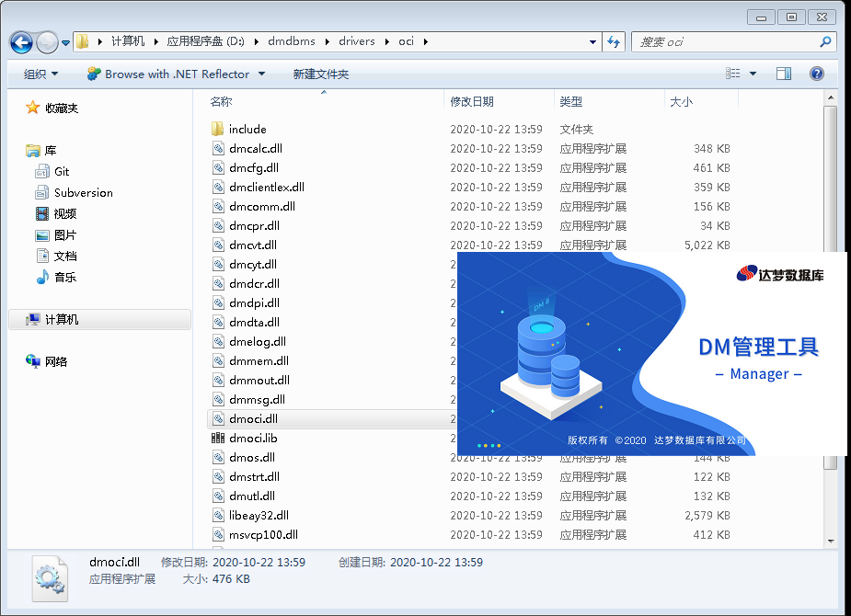Open the .NET Reflector dropdown arrow
This screenshot has height=616, width=851.
click(x=261, y=74)
